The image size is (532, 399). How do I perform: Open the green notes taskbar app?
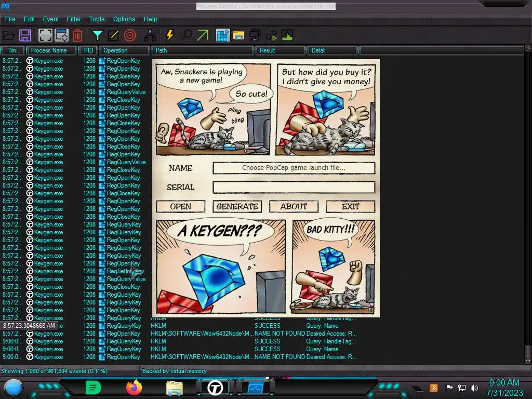tap(93, 388)
